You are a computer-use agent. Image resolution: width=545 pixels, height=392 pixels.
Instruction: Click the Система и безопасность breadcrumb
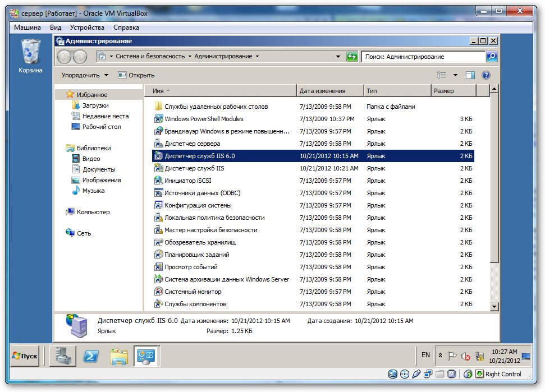[150, 56]
